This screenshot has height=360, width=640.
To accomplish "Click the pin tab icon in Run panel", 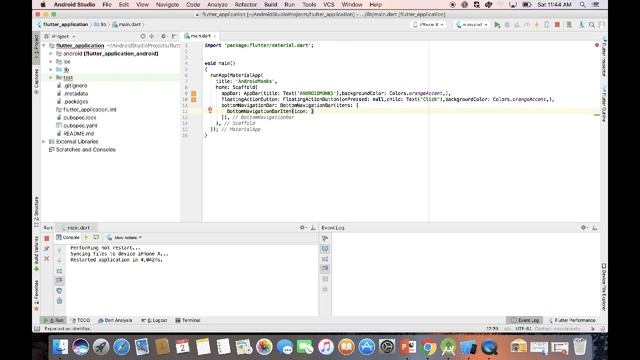I will tap(47, 249).
